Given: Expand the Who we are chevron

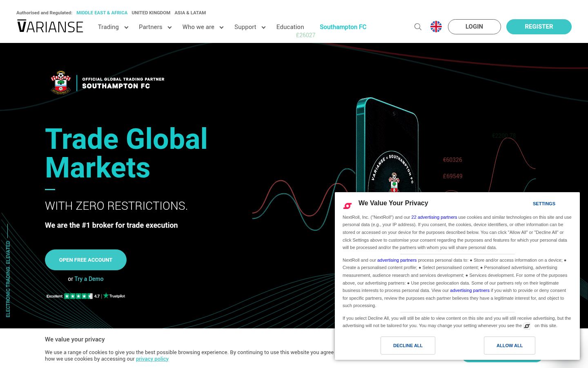Looking at the screenshot, I should [221, 27].
